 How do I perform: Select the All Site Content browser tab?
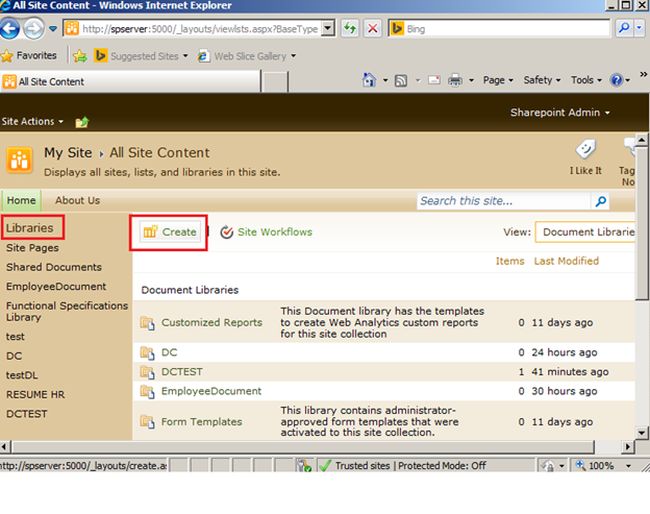coord(131,81)
